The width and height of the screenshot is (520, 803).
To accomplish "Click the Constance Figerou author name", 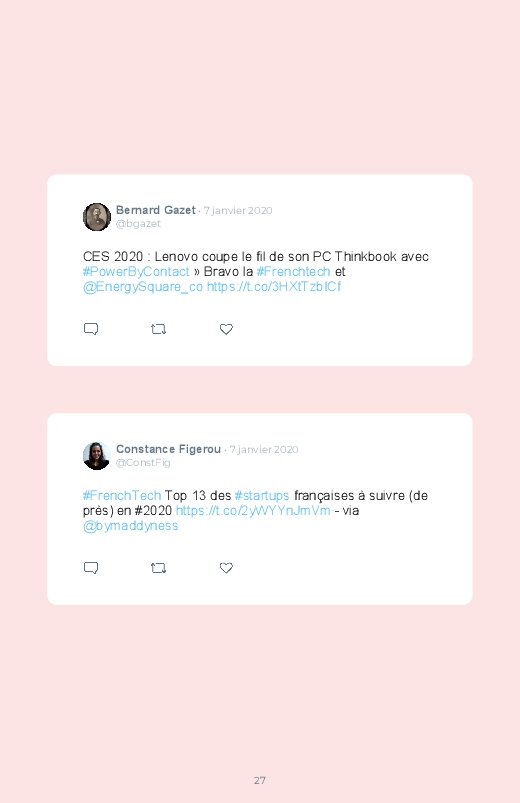I will coord(169,449).
